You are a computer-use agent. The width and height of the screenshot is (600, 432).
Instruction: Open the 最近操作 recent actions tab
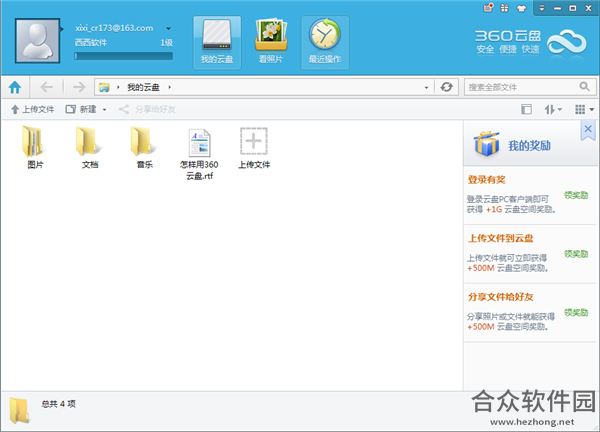coord(325,42)
